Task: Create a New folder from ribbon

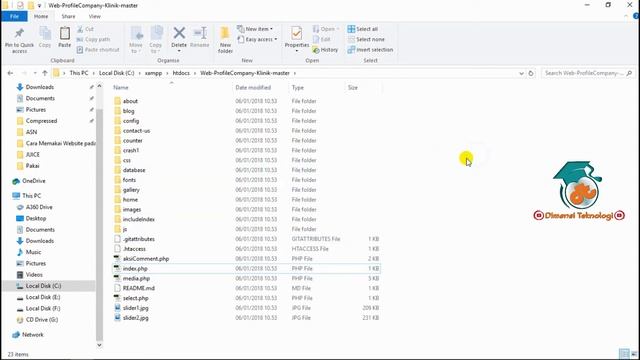Action: coord(225,40)
